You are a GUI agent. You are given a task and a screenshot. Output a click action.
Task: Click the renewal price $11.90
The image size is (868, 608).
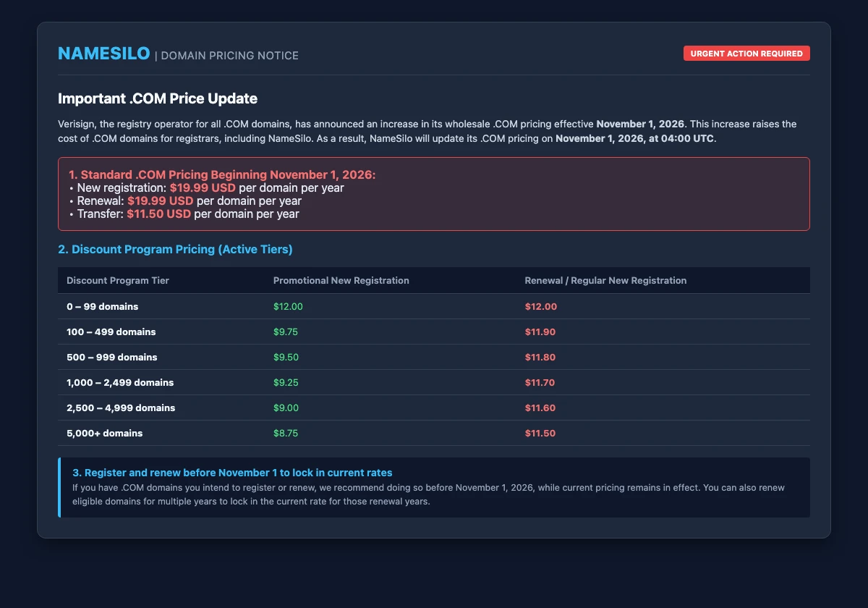click(x=540, y=332)
